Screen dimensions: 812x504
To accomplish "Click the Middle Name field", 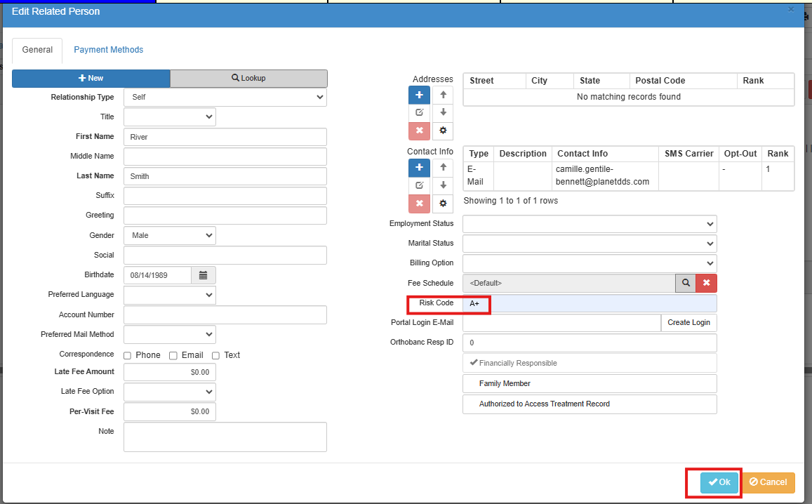I will point(225,157).
